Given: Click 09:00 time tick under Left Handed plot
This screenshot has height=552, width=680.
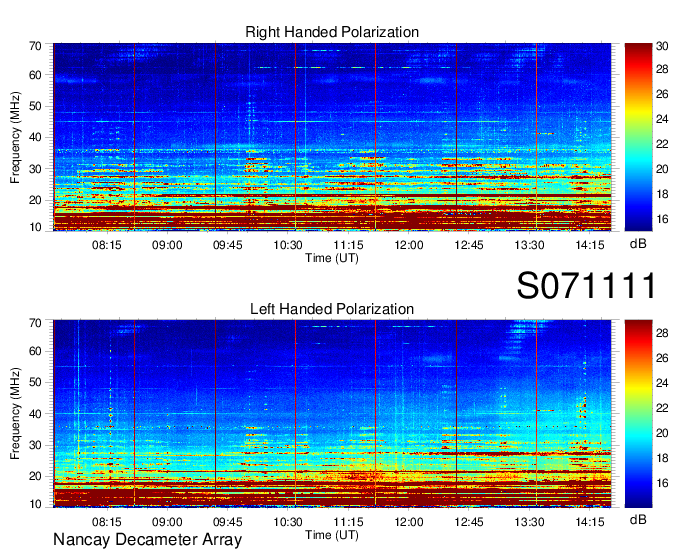Looking at the screenshot, I should tap(167, 522).
